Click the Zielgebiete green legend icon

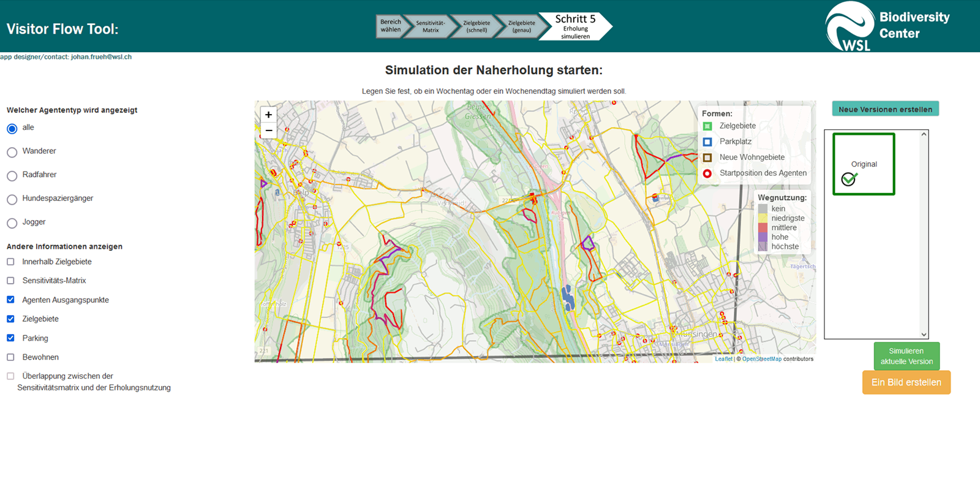[707, 126]
